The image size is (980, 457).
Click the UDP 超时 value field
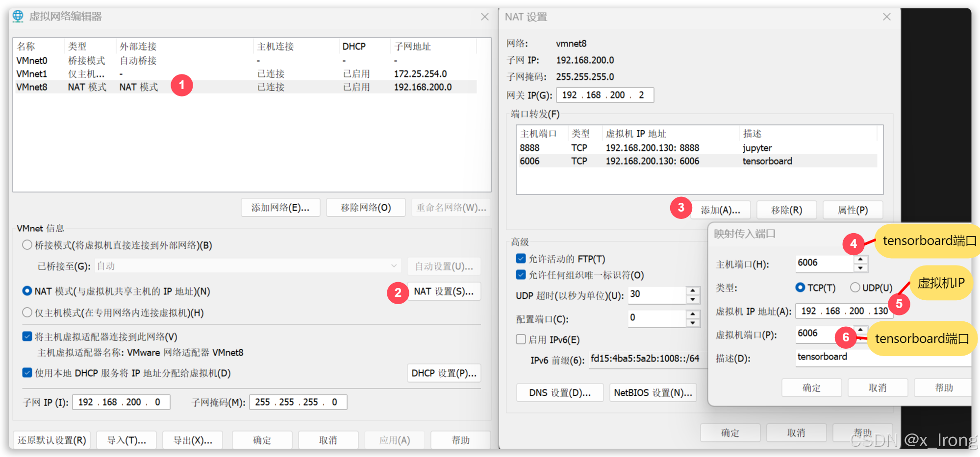click(657, 295)
